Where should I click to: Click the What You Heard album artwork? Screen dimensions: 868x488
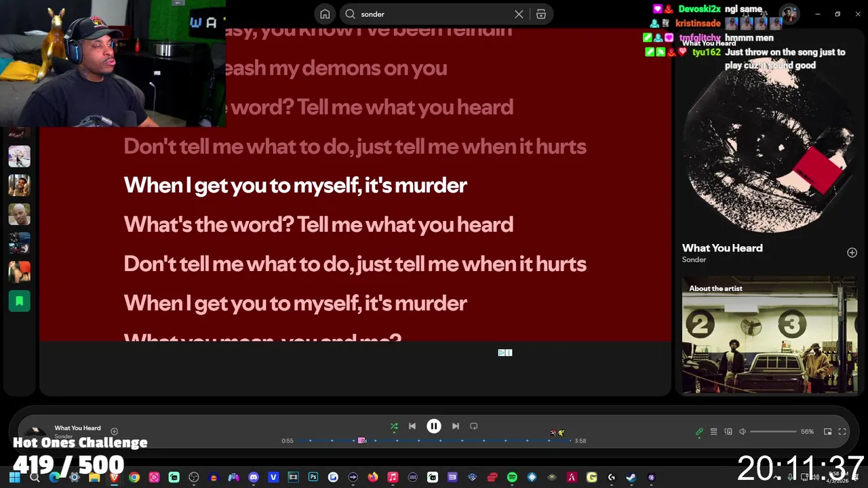pyautogui.click(x=770, y=146)
